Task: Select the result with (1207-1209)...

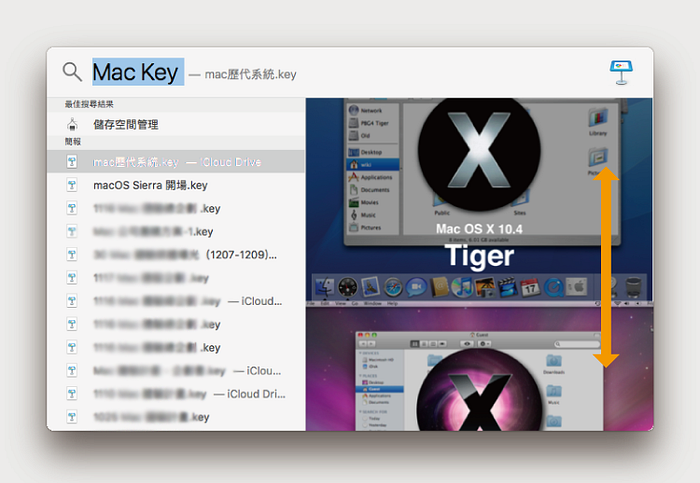Action: [x=176, y=254]
